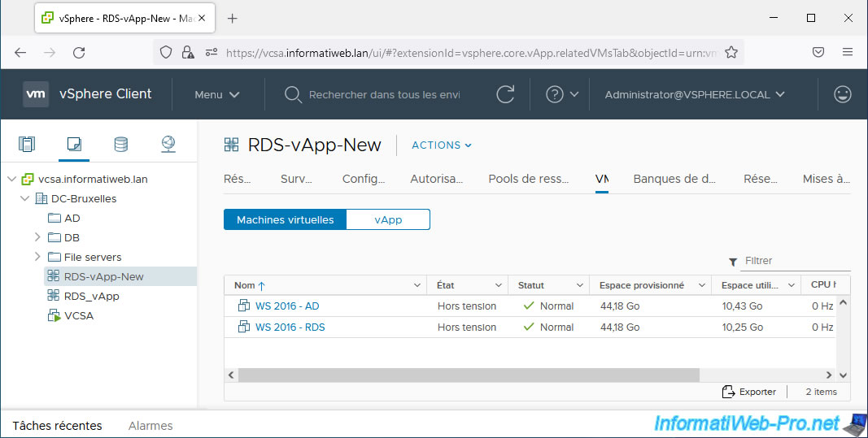
Task: Open the Storage inventory view icon
Action: pos(120,144)
